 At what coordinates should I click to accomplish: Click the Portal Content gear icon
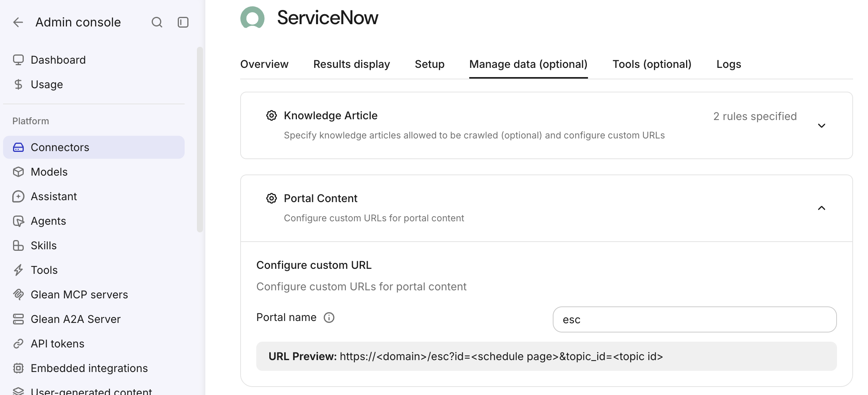coord(272,198)
